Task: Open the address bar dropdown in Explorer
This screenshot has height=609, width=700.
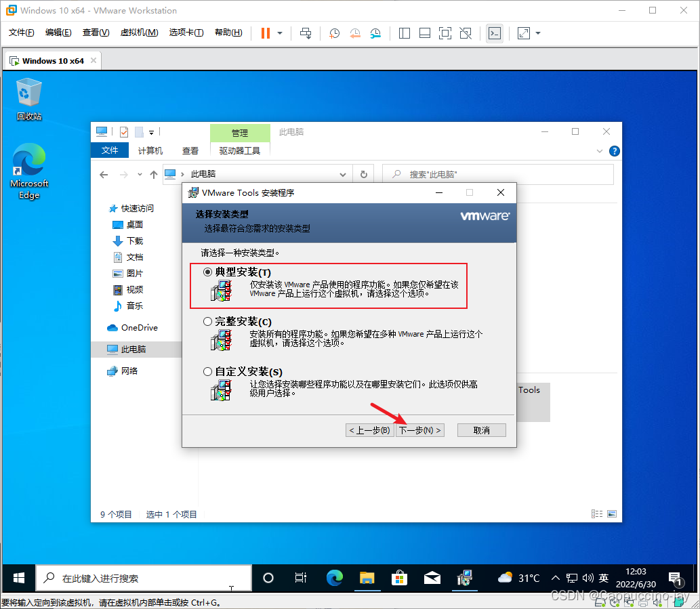Action: pos(343,174)
